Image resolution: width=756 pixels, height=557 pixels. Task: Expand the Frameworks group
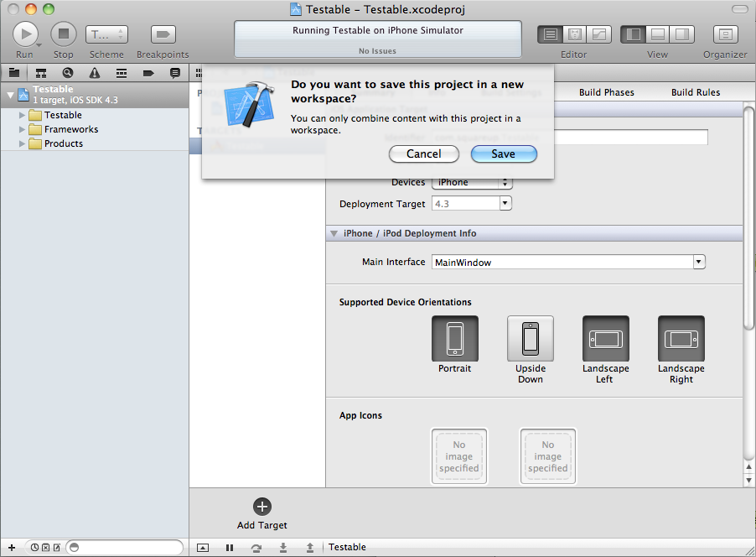22,130
